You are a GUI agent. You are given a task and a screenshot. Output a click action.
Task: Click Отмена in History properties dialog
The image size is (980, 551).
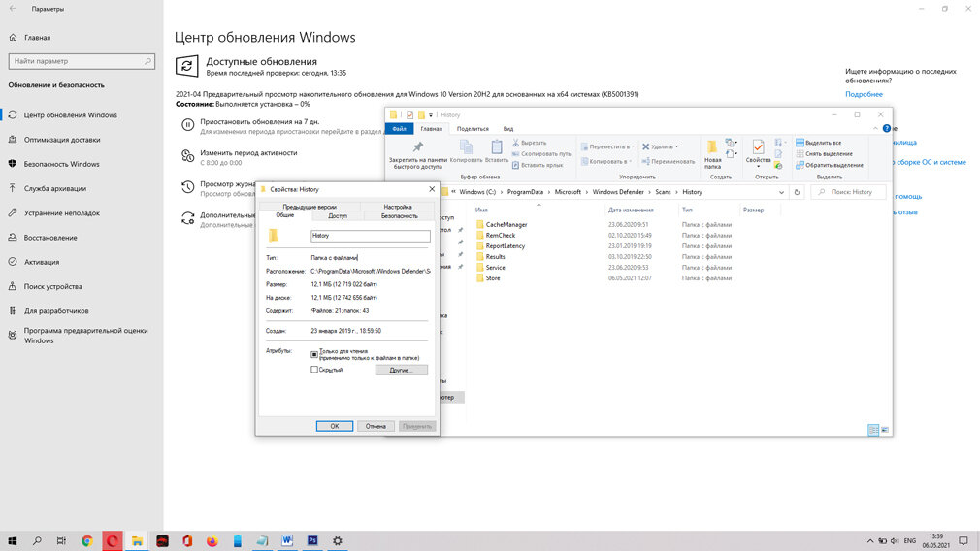[x=376, y=426]
